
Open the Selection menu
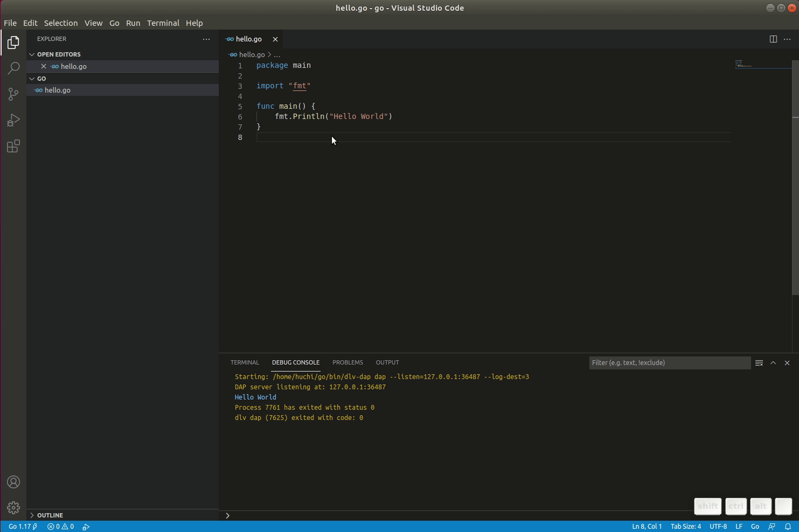point(61,23)
